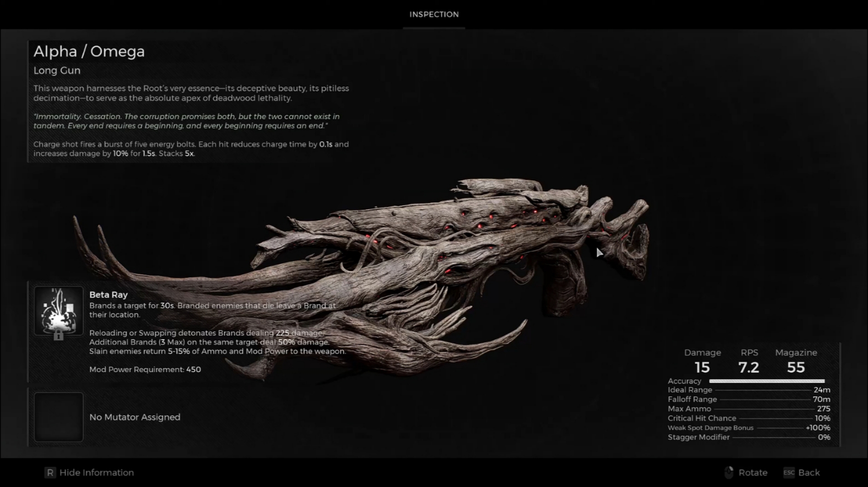This screenshot has width=868, height=487.
Task: Click No Mutator Assigned text
Action: click(x=135, y=417)
